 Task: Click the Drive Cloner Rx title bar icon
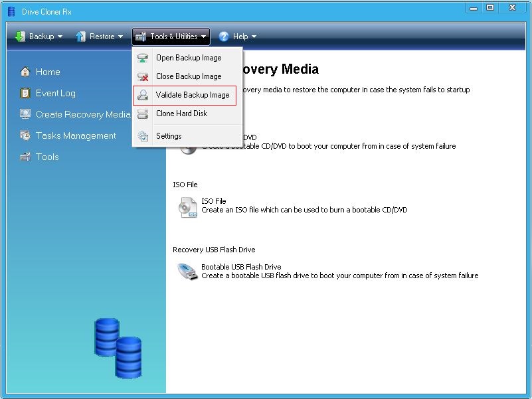click(11, 12)
